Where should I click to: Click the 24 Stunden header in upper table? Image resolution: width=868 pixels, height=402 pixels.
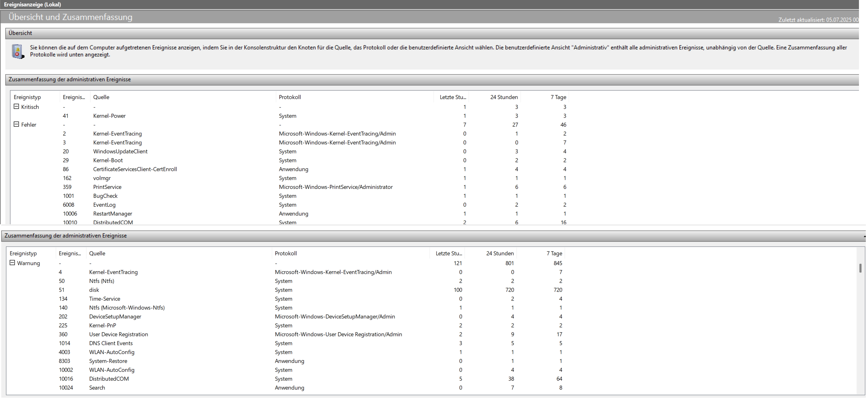(x=504, y=97)
